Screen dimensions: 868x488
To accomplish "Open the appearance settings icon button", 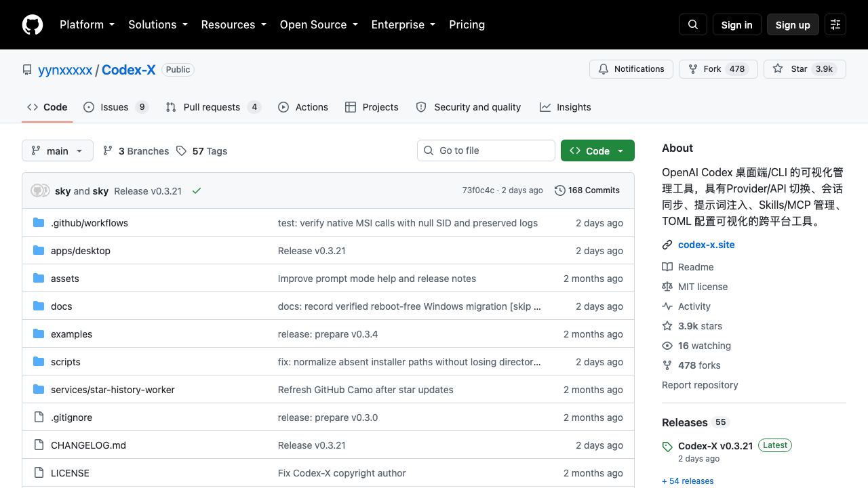I will (x=835, y=24).
